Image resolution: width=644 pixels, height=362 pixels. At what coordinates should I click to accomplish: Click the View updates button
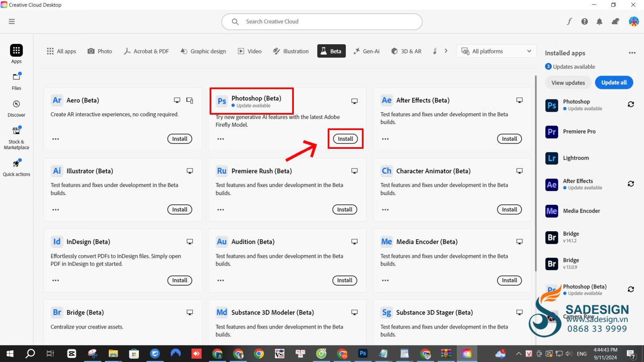[568, 82]
